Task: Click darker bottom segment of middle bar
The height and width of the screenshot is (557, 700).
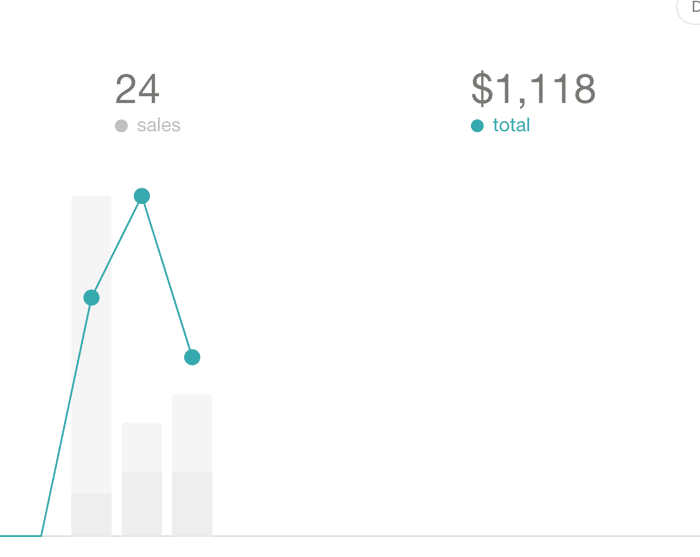Action: [x=142, y=503]
